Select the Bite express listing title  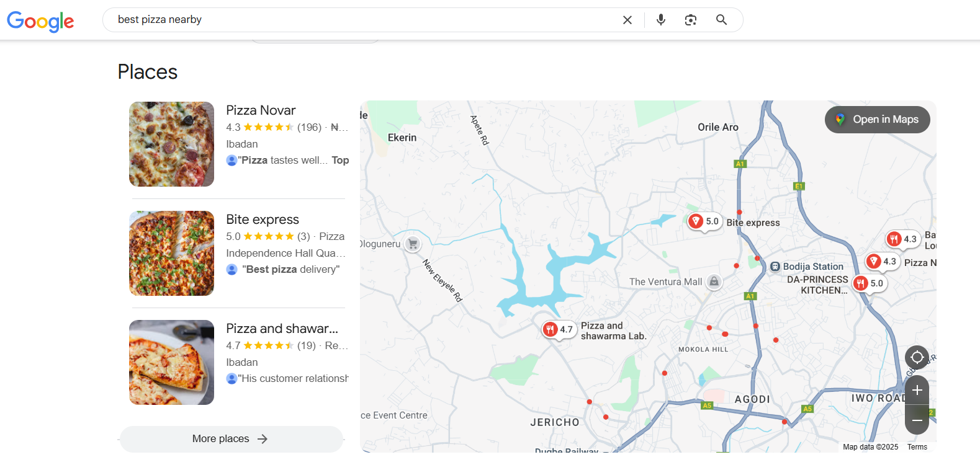263,219
